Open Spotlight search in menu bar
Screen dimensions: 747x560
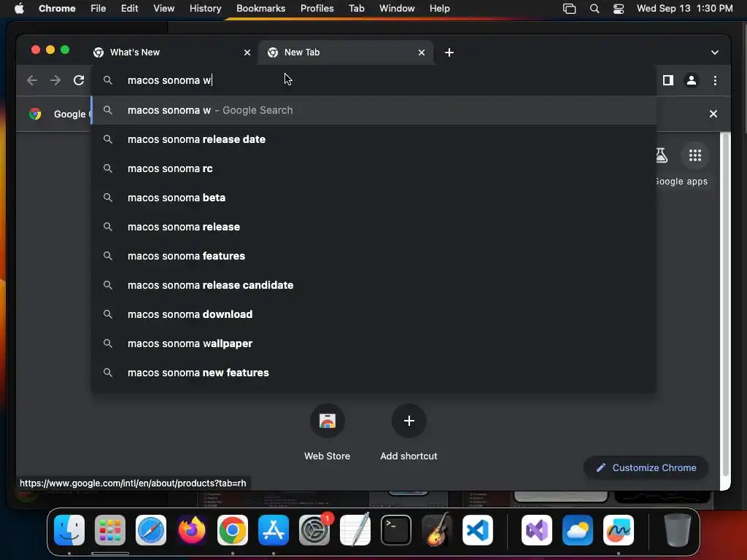[x=594, y=9]
